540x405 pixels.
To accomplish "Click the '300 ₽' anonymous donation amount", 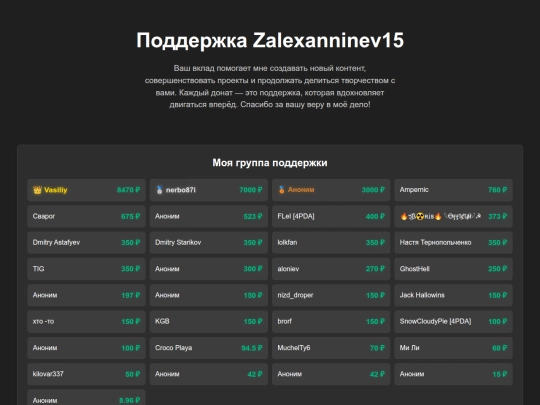I will point(253,269).
